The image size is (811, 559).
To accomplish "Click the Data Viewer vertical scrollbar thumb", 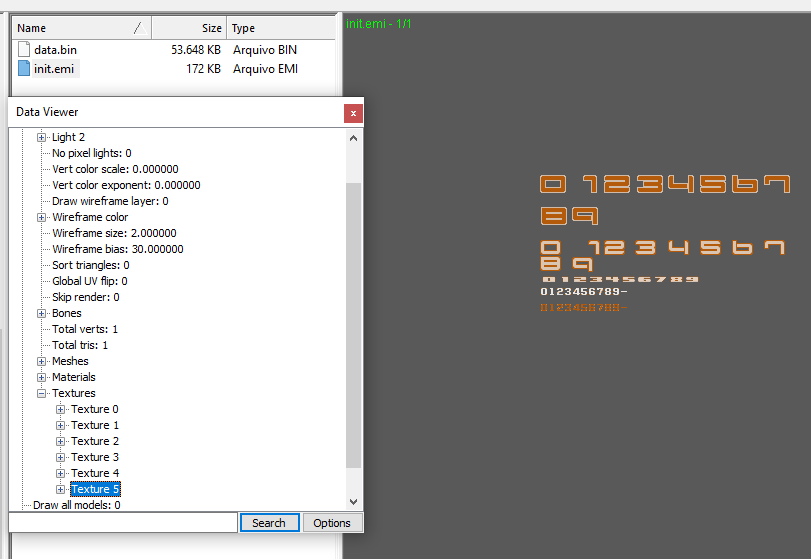I will [353, 325].
